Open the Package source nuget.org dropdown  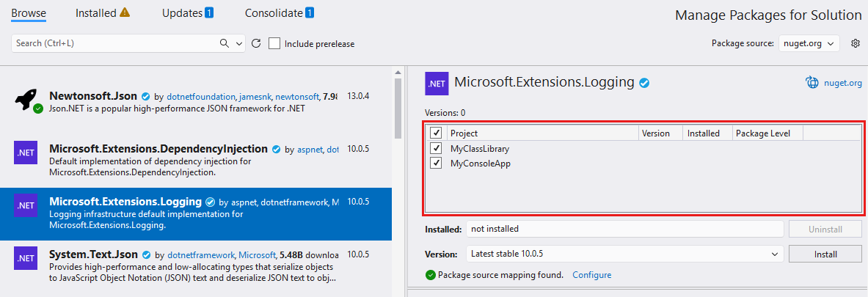pyautogui.click(x=809, y=43)
